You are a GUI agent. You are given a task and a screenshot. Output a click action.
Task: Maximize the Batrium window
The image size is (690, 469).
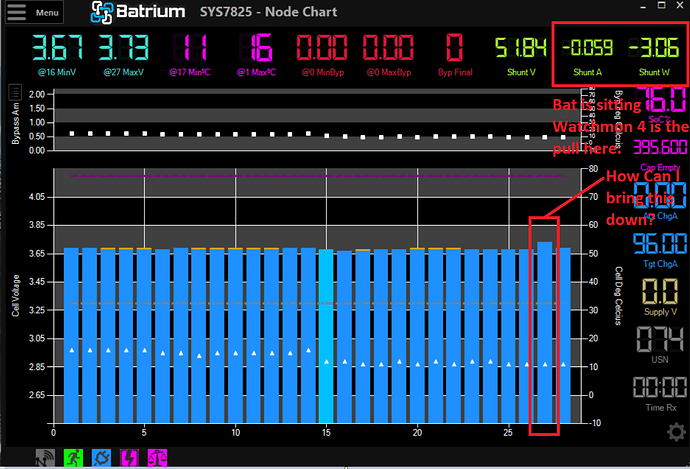661,5
